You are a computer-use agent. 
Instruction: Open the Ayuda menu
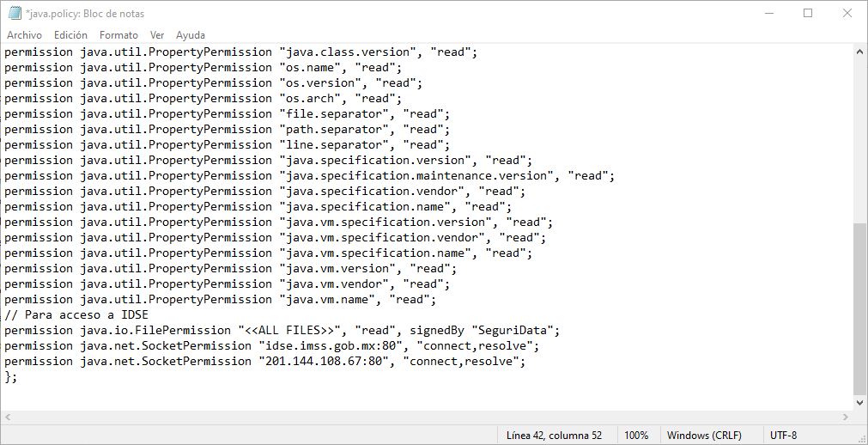click(191, 35)
